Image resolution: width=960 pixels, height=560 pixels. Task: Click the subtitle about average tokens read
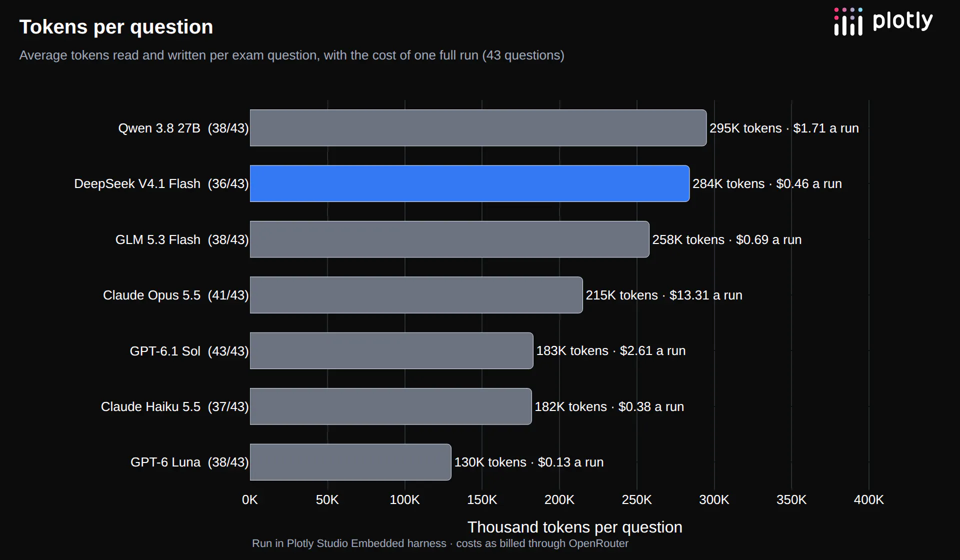click(291, 55)
